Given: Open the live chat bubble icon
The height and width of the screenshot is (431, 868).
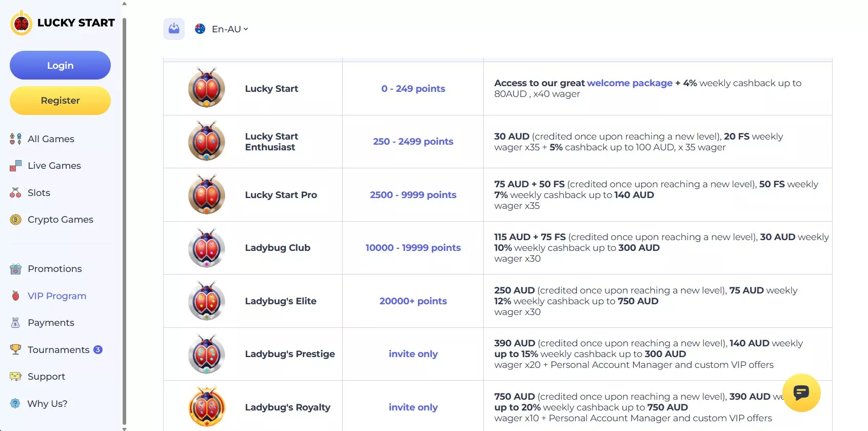Looking at the screenshot, I should [x=801, y=393].
